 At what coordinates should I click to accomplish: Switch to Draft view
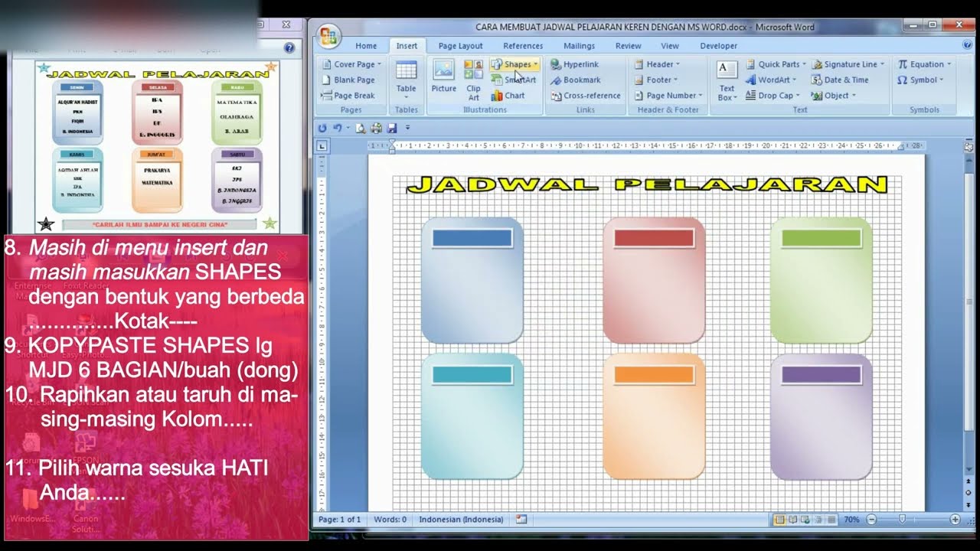(x=831, y=520)
